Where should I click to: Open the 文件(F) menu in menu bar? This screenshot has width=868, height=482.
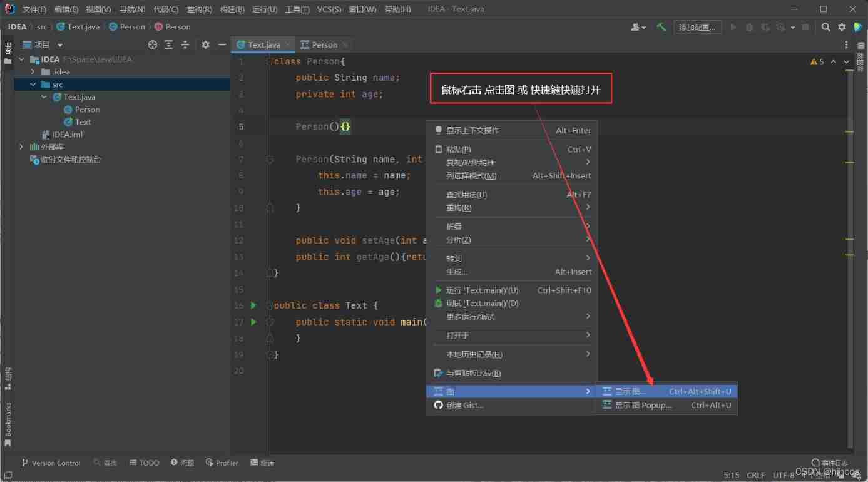pos(34,9)
